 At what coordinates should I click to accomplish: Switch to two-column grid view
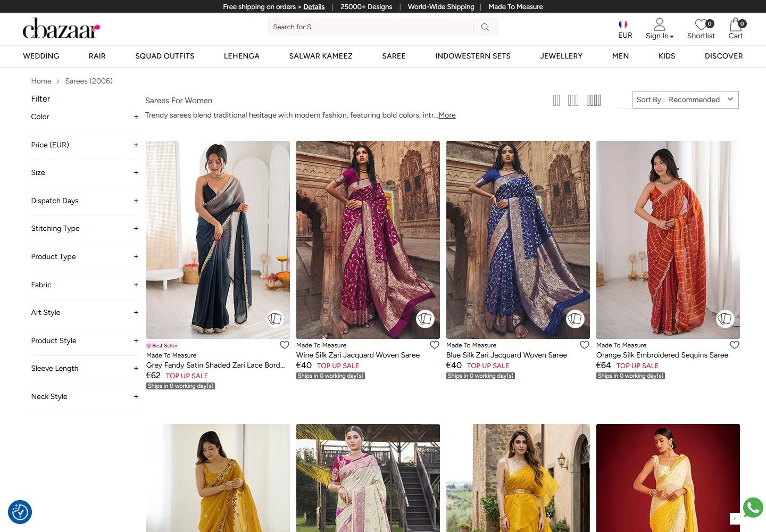click(556, 100)
